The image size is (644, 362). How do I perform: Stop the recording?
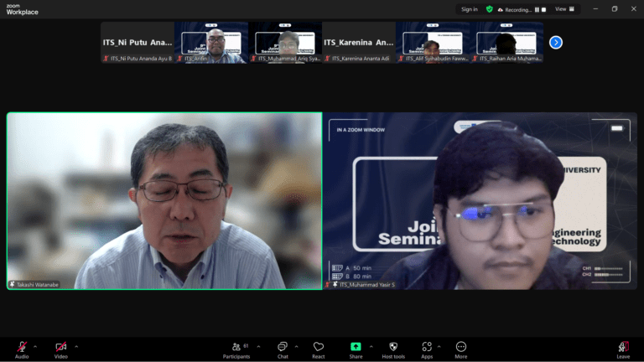[x=543, y=9]
